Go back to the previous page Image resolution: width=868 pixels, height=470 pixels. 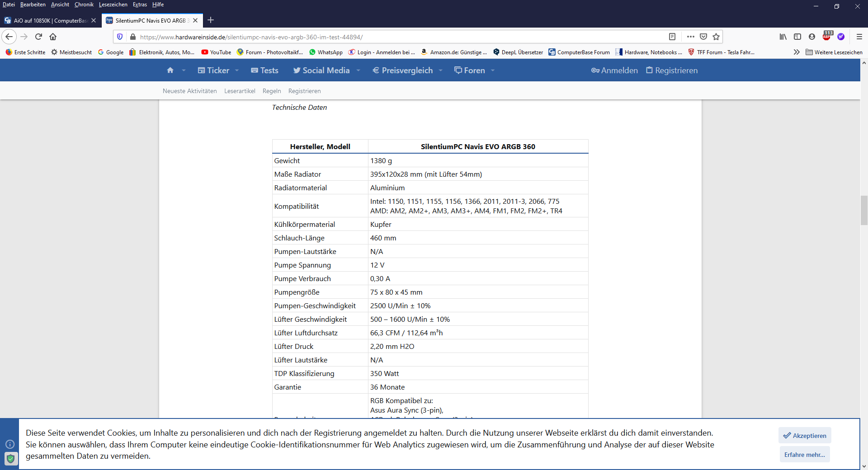point(9,37)
